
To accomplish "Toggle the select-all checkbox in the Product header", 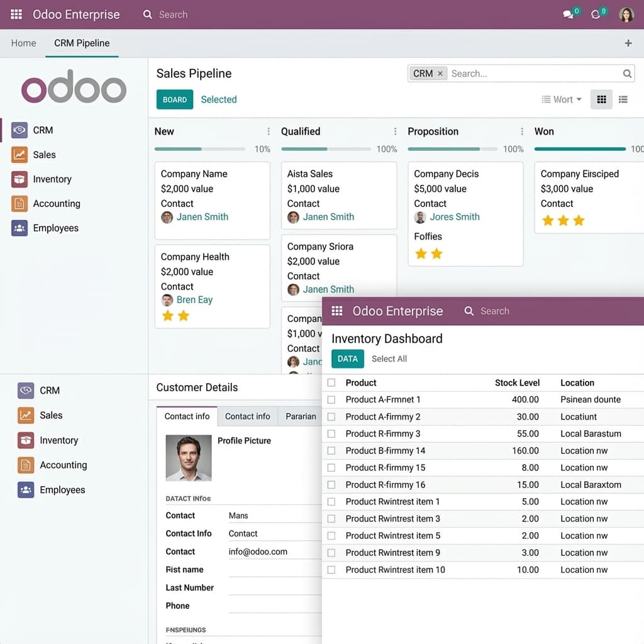I will click(x=331, y=382).
